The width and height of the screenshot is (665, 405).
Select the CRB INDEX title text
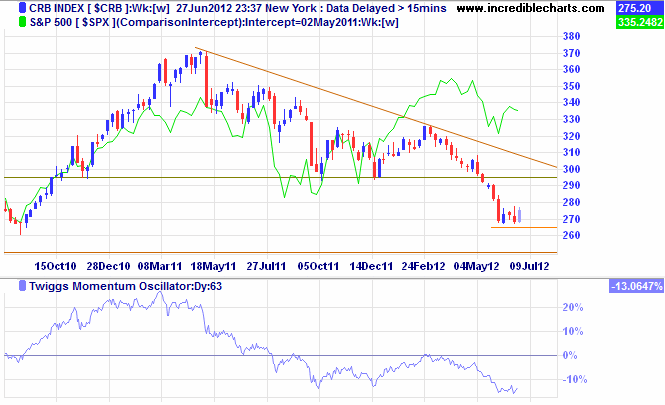(x=238, y=8)
